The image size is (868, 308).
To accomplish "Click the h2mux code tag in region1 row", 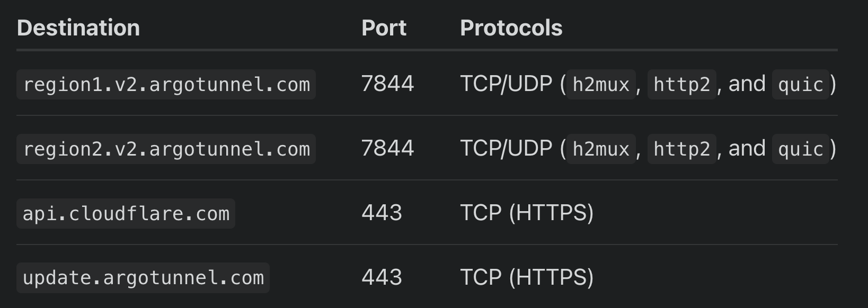I will [601, 85].
